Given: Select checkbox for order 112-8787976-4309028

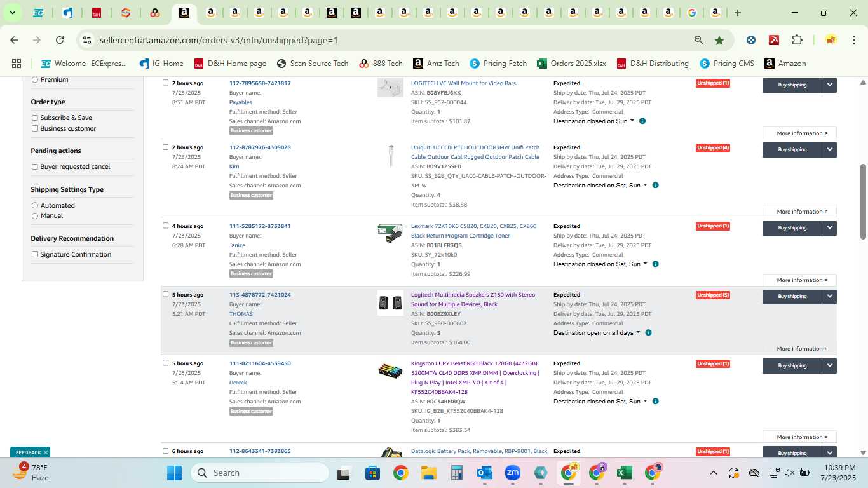Looking at the screenshot, I should 166,147.
